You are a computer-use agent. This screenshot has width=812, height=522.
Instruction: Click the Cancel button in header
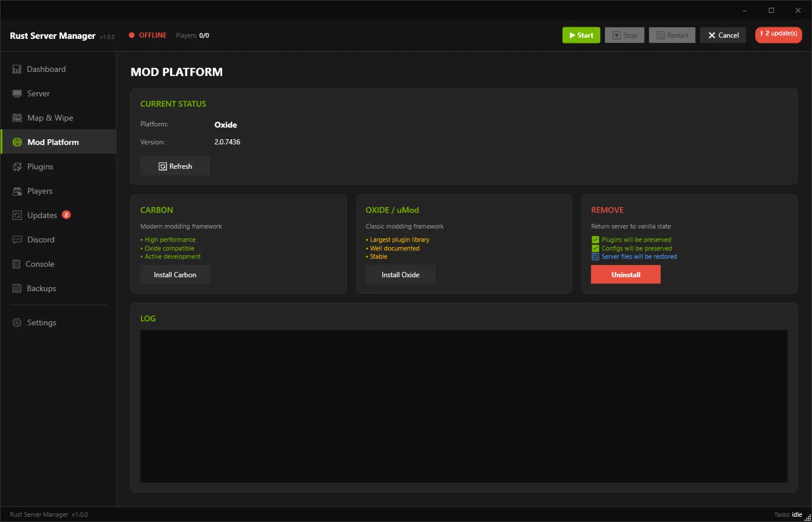click(x=723, y=35)
